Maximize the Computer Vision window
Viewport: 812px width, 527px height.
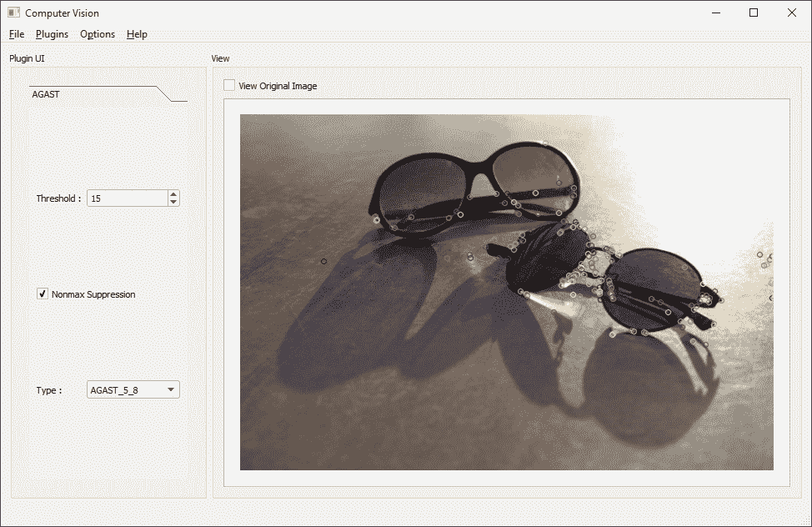coord(754,13)
